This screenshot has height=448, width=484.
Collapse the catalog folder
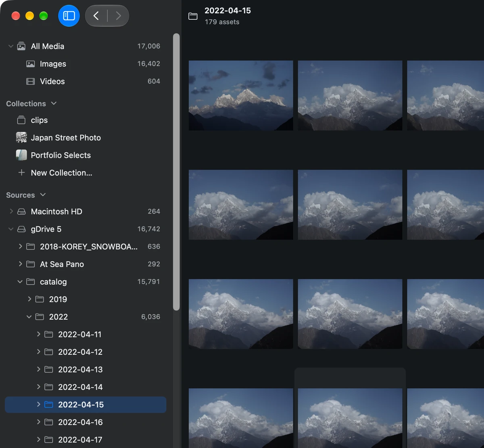(20, 282)
